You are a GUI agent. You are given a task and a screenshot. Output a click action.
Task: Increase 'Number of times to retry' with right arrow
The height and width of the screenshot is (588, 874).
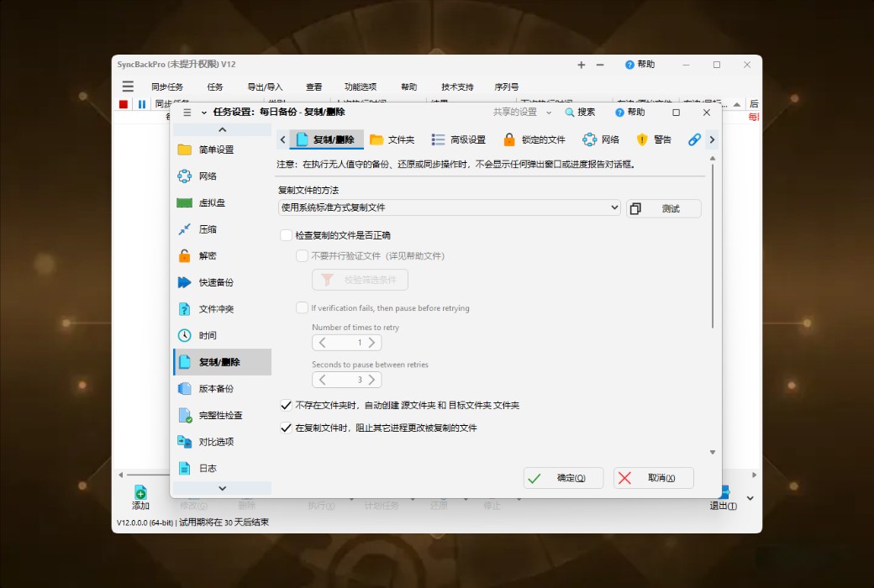[374, 343]
